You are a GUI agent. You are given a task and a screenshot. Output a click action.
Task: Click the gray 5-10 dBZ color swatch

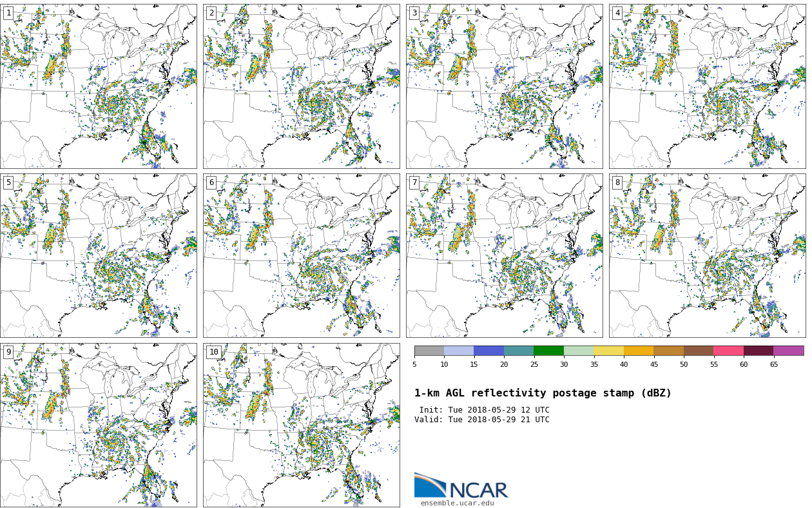(429, 351)
